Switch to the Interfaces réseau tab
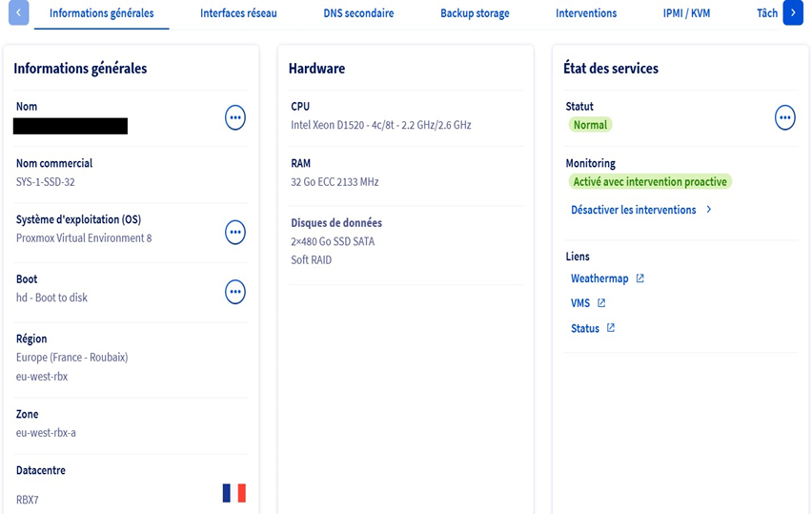Image resolution: width=812 pixels, height=514 pixels. coord(238,13)
